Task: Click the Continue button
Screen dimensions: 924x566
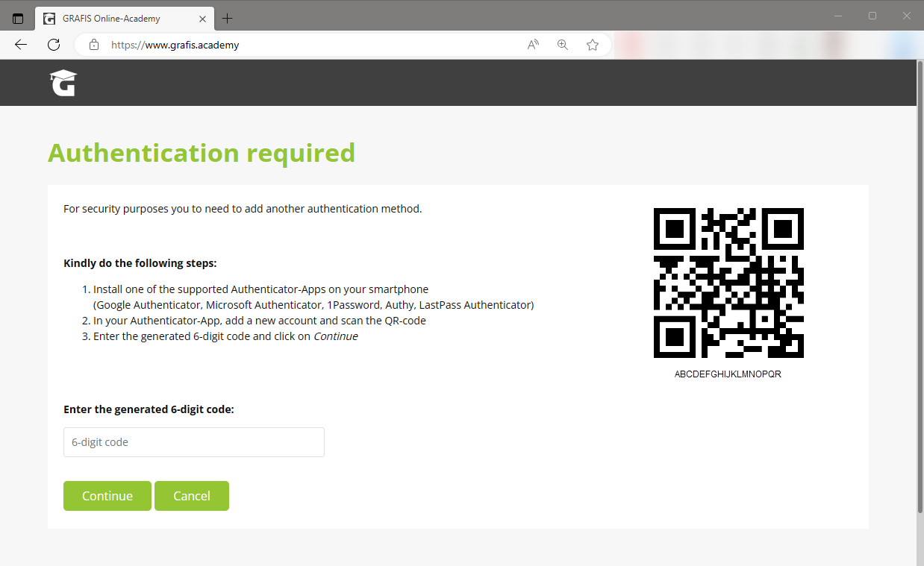Action: (x=107, y=496)
